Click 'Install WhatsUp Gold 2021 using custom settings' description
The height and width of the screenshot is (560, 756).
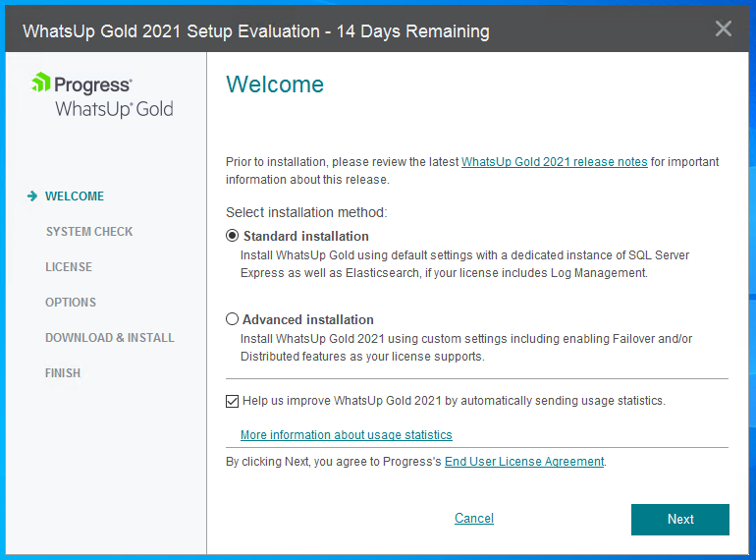[466, 347]
